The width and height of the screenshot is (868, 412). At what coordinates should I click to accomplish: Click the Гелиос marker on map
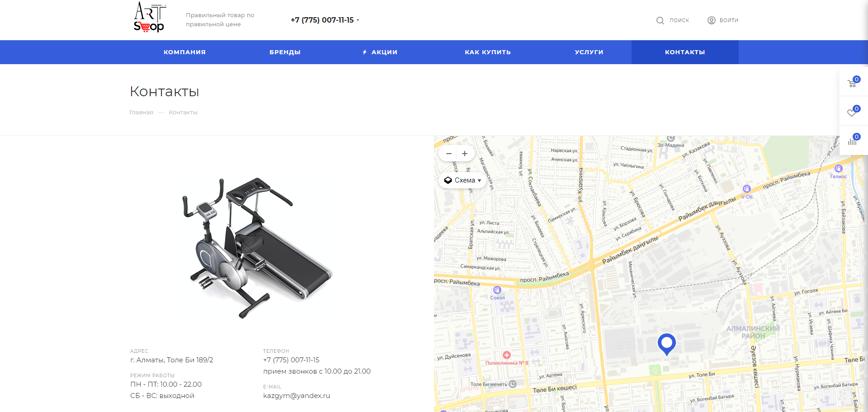(839, 169)
